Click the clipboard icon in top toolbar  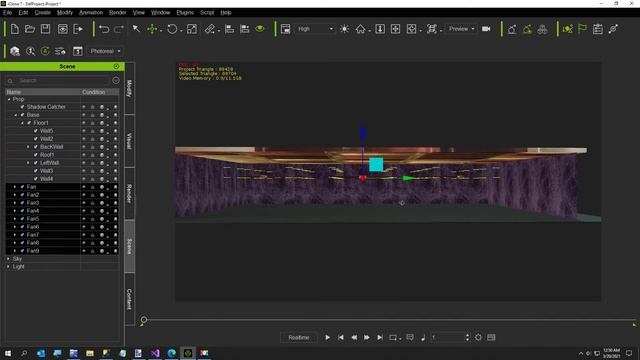tap(598, 29)
